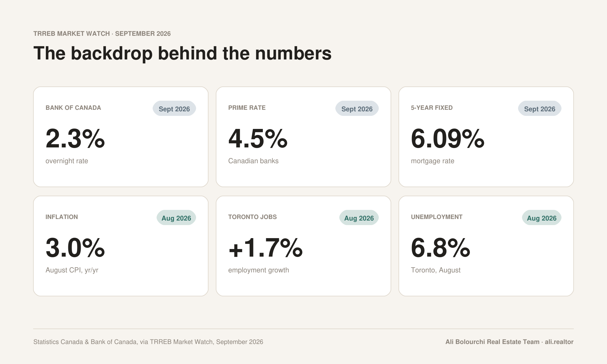Image resolution: width=607 pixels, height=364 pixels.
Task: Select the 6.09% mortgage rate figure
Action: (x=448, y=139)
